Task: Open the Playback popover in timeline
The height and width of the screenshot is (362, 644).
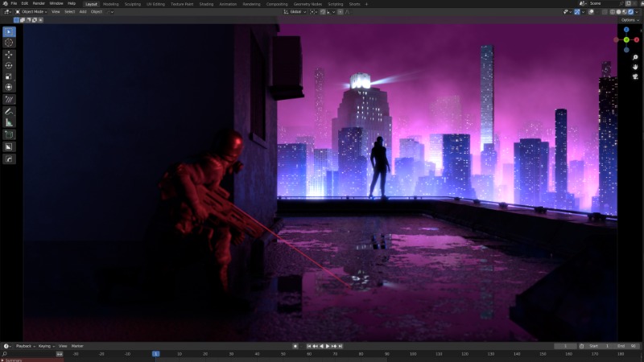Action: 23,346
